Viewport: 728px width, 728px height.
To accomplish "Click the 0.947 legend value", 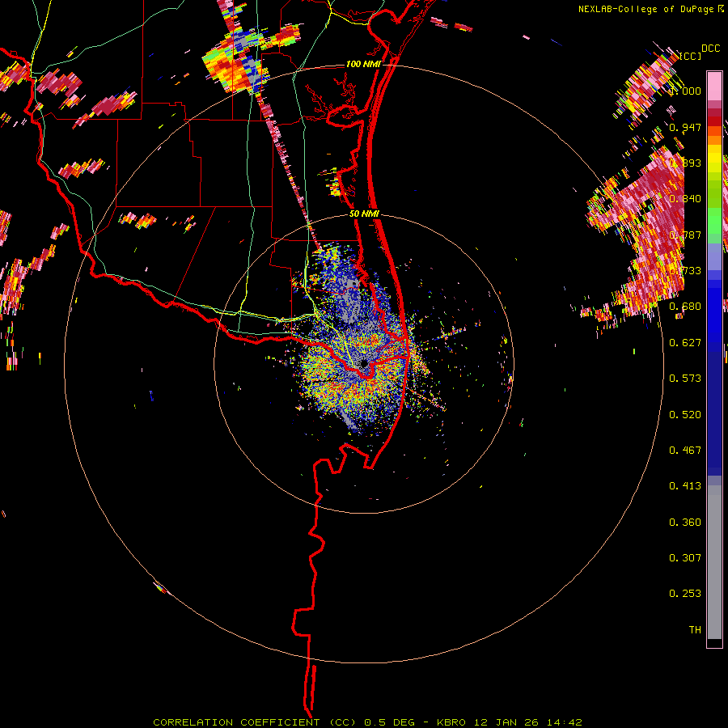I will (x=685, y=127).
